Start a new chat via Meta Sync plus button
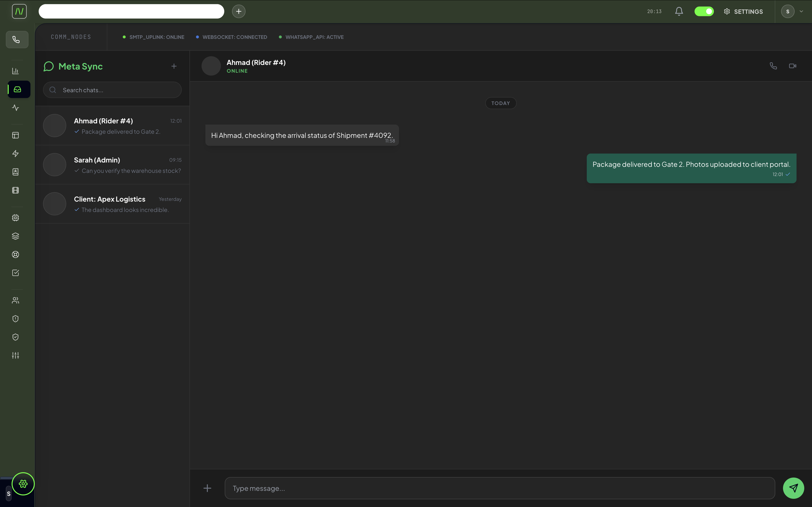Screen dimensions: 812x507 point(174,66)
